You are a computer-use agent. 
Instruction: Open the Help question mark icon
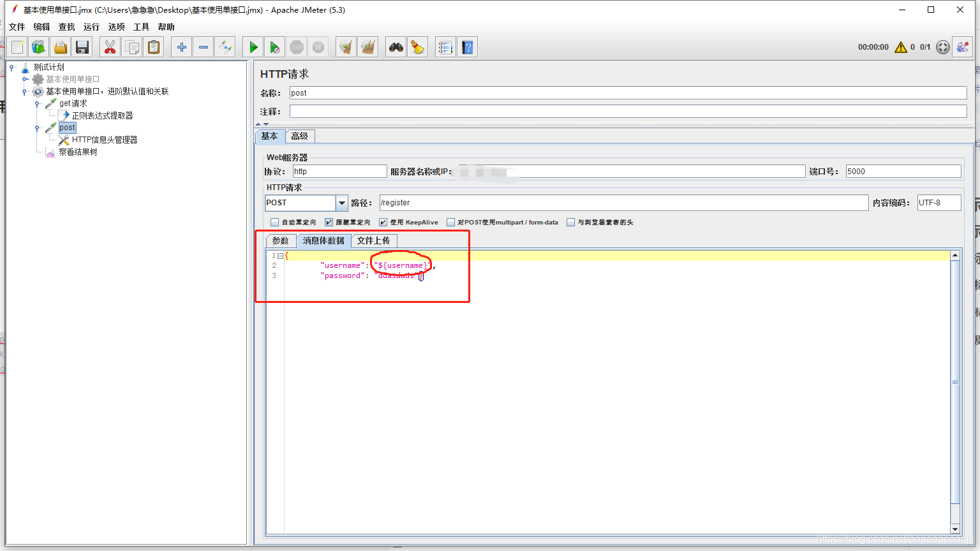click(x=468, y=47)
